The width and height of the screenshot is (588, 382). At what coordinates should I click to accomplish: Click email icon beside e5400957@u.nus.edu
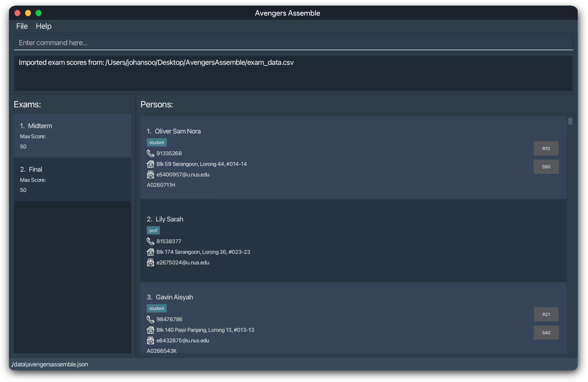click(150, 175)
